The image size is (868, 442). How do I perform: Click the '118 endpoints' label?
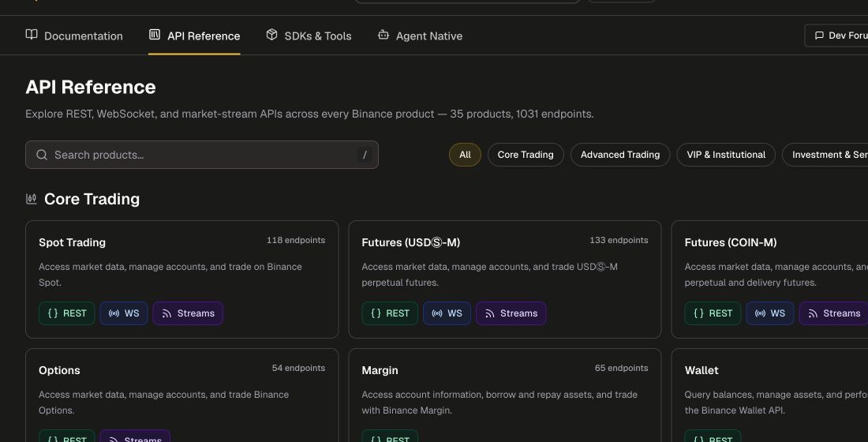point(296,240)
